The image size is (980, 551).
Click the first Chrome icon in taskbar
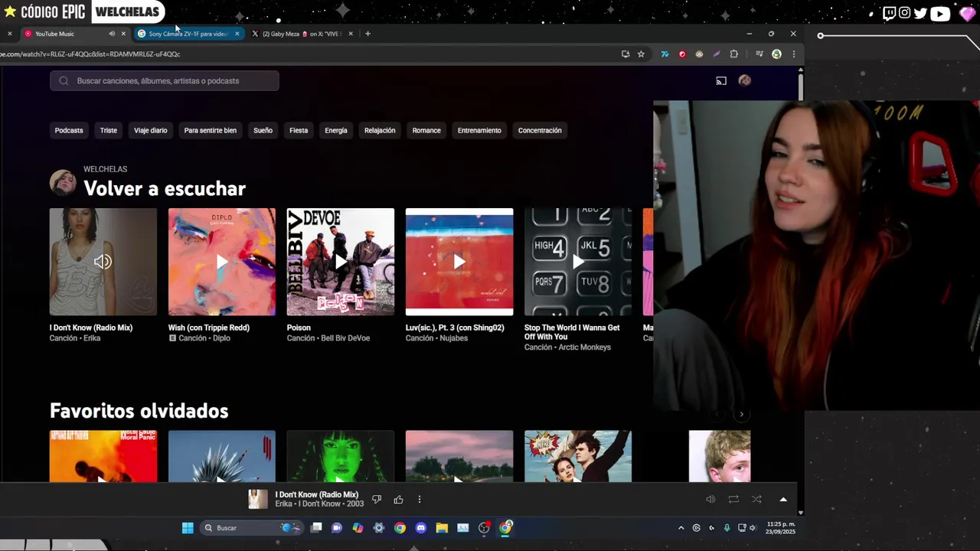point(400,527)
